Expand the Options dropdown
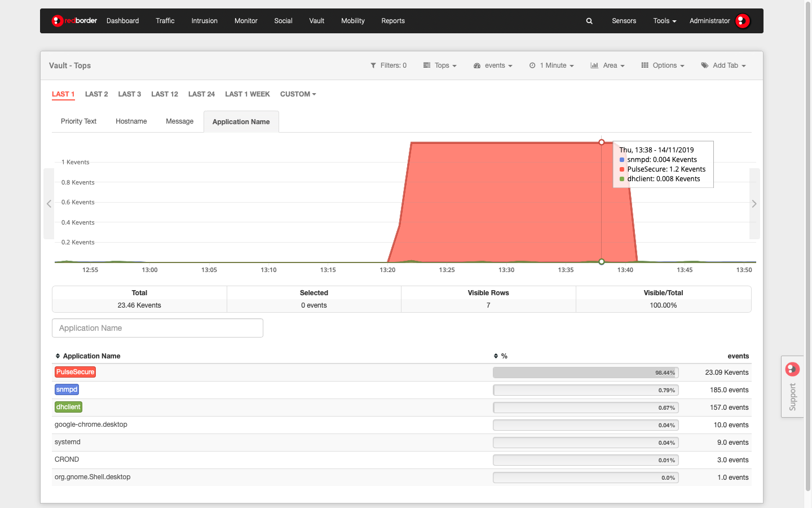 663,65
